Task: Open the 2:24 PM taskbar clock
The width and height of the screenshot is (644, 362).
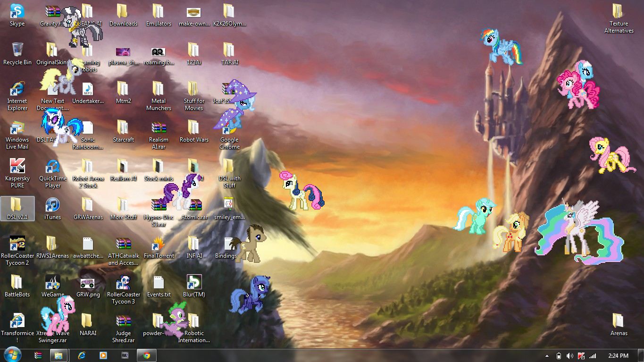Action: [618, 356]
